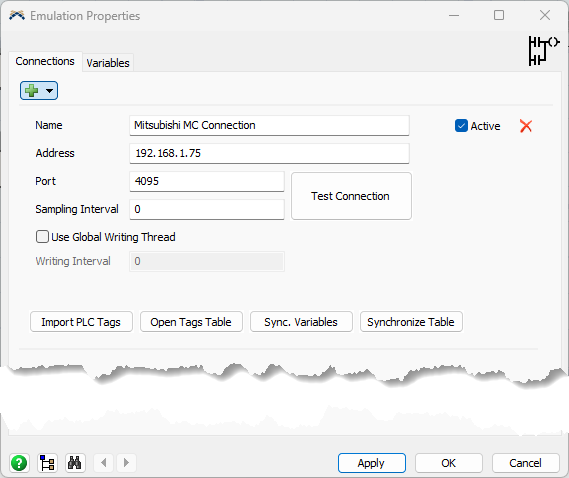Uncheck the Active checkbox
This screenshot has height=478, width=569.
(461, 126)
